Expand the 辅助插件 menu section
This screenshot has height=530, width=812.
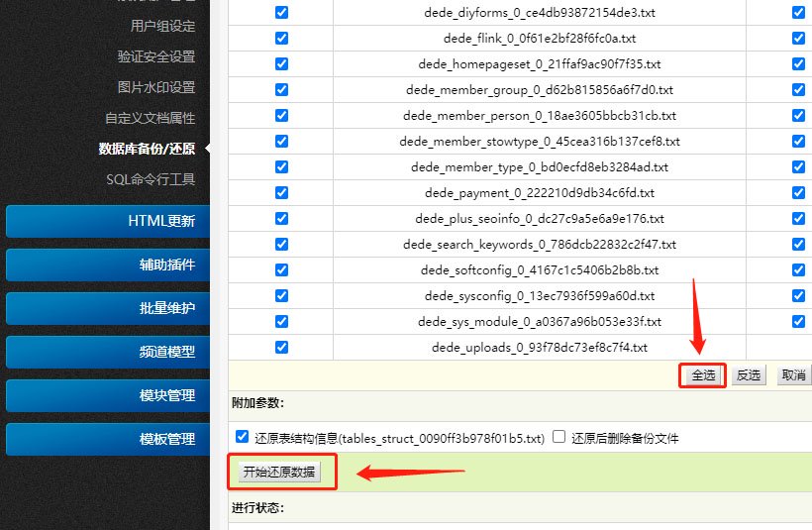tap(107, 265)
